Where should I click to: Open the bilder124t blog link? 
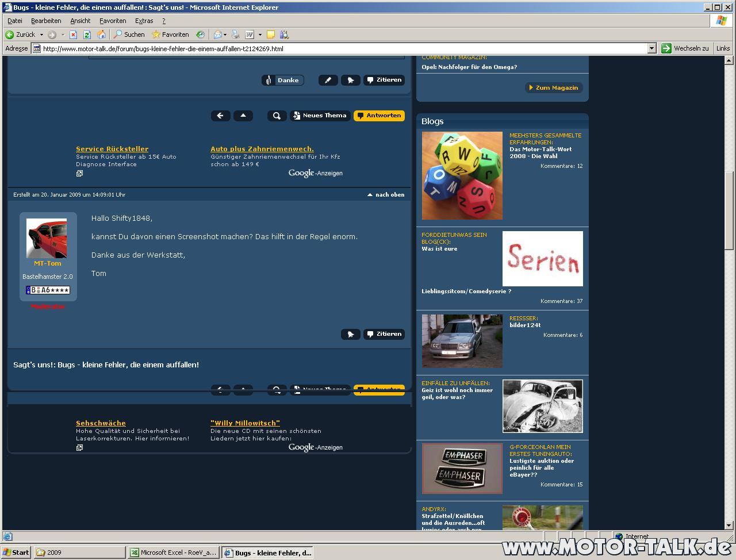pos(525,325)
